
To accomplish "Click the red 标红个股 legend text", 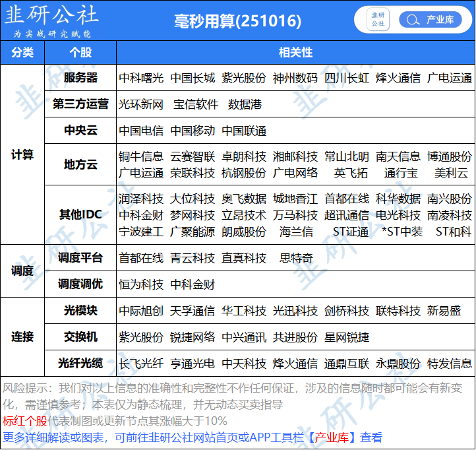I will tap(25, 421).
